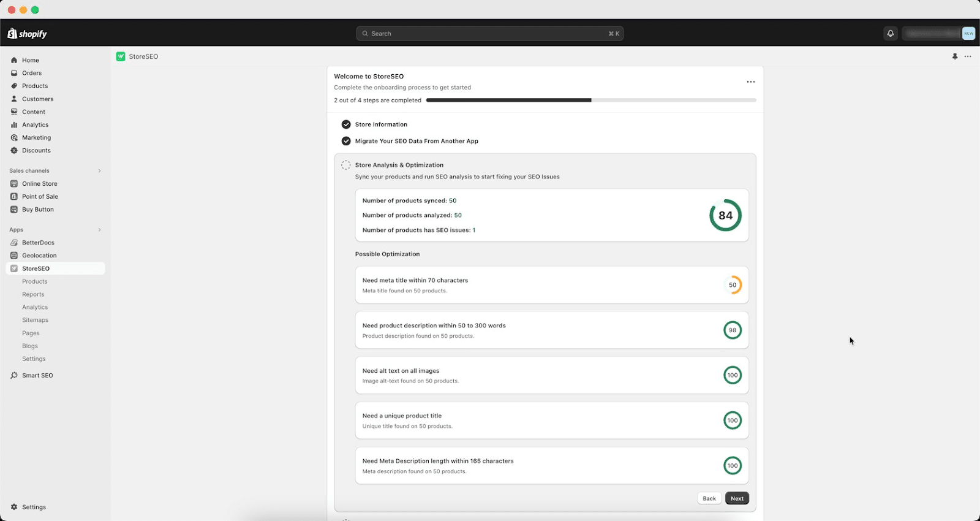Click the synced products count 50
Image resolution: width=980 pixels, height=521 pixels.
[453, 200]
